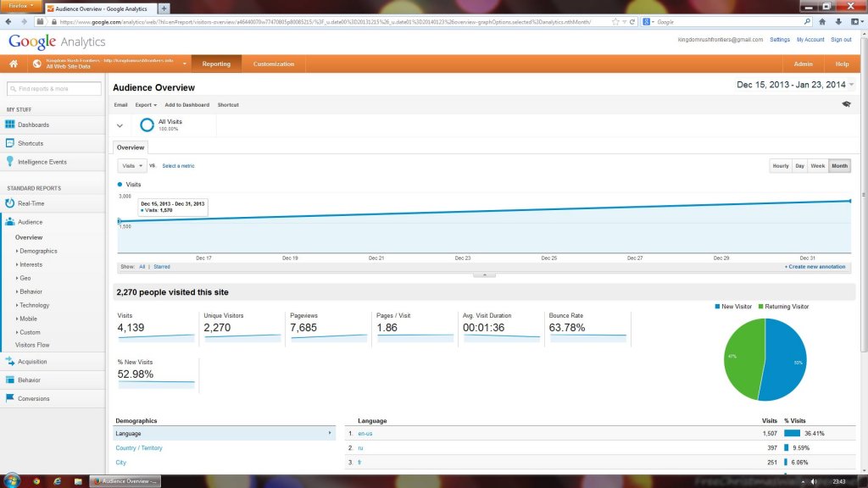Switch graph interval to Week

(x=818, y=166)
